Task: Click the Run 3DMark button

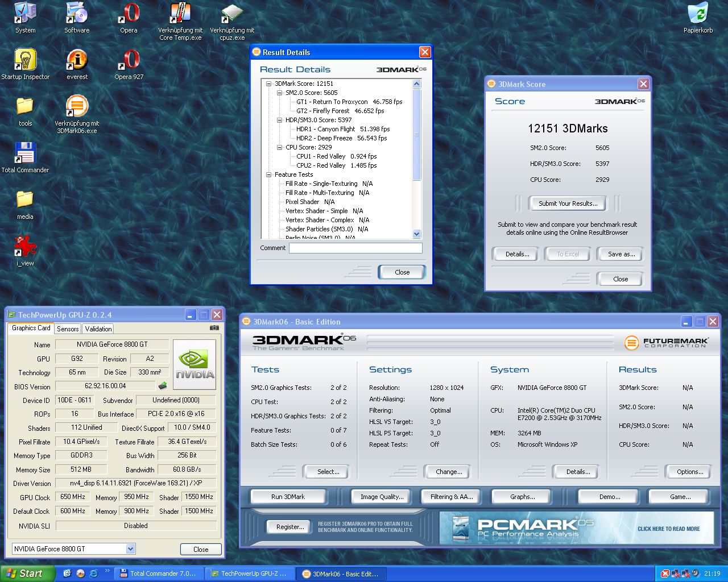Action: 288,497
